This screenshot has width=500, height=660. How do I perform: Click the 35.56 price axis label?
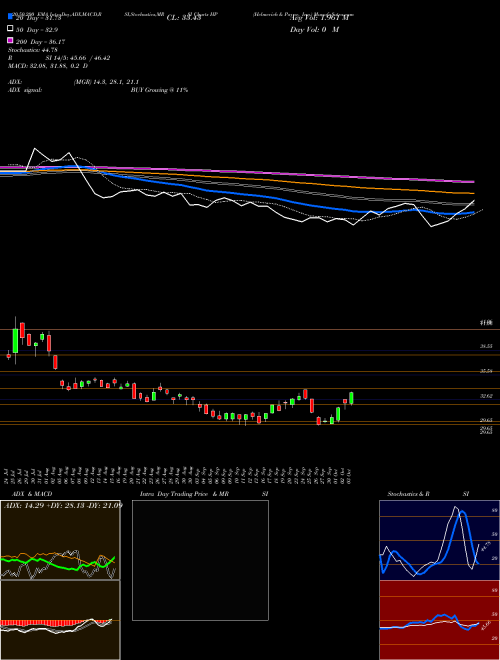(487, 371)
